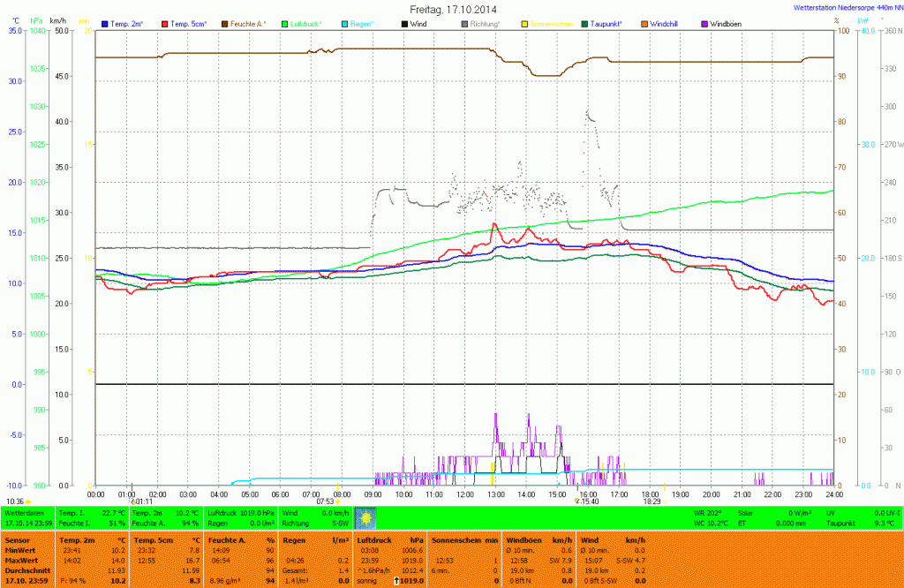
Task: Click the brown Feuchte A. legend square
Action: pos(225,24)
